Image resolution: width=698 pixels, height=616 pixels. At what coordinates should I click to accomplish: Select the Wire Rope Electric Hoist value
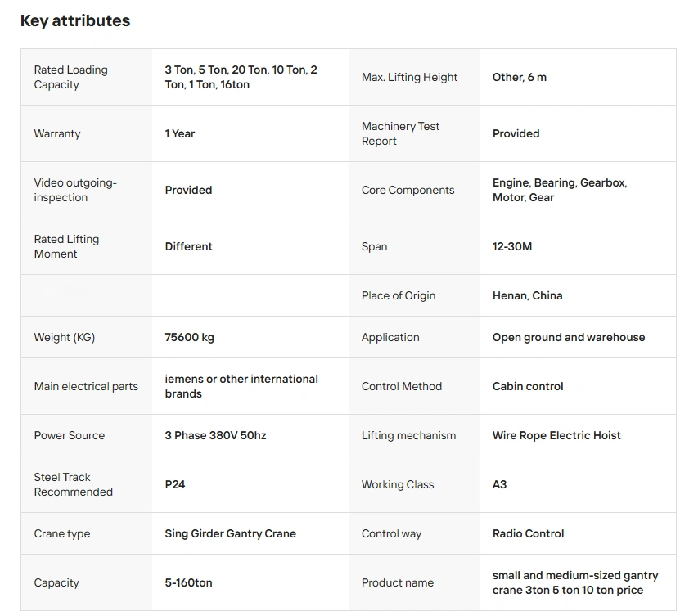click(x=556, y=435)
